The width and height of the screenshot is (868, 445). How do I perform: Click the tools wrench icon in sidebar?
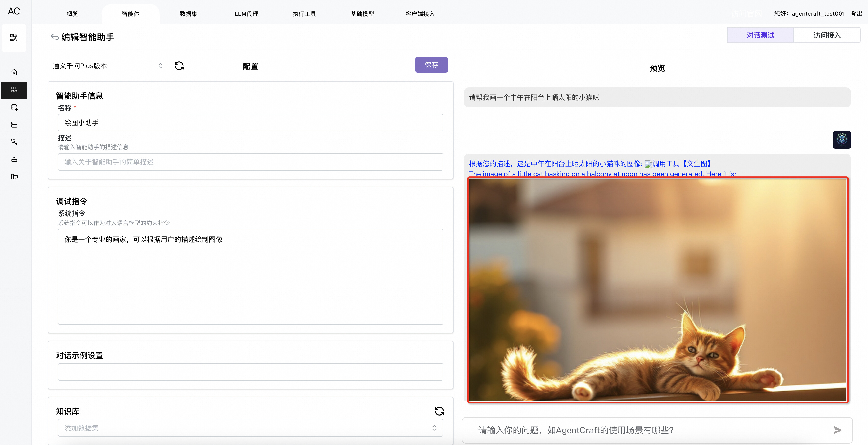[14, 142]
